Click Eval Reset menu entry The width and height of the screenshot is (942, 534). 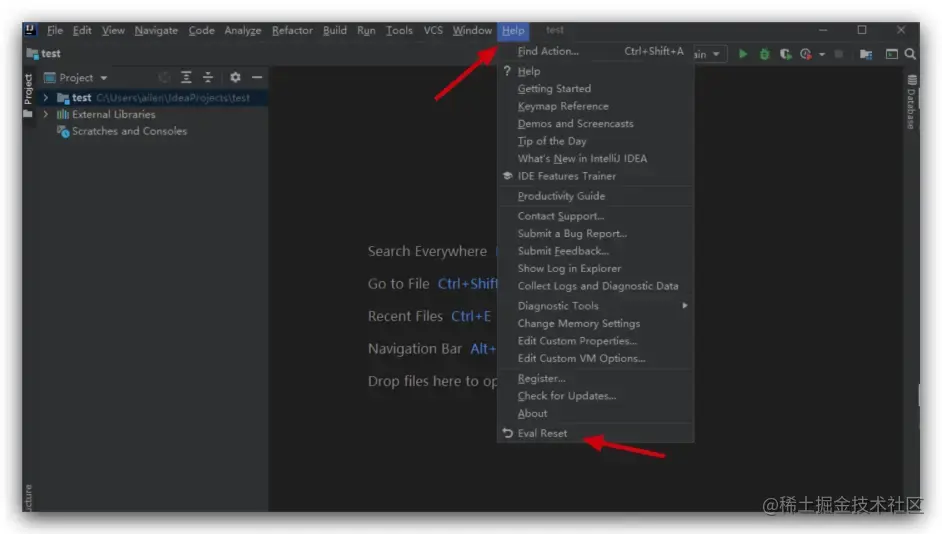pyautogui.click(x=595, y=433)
